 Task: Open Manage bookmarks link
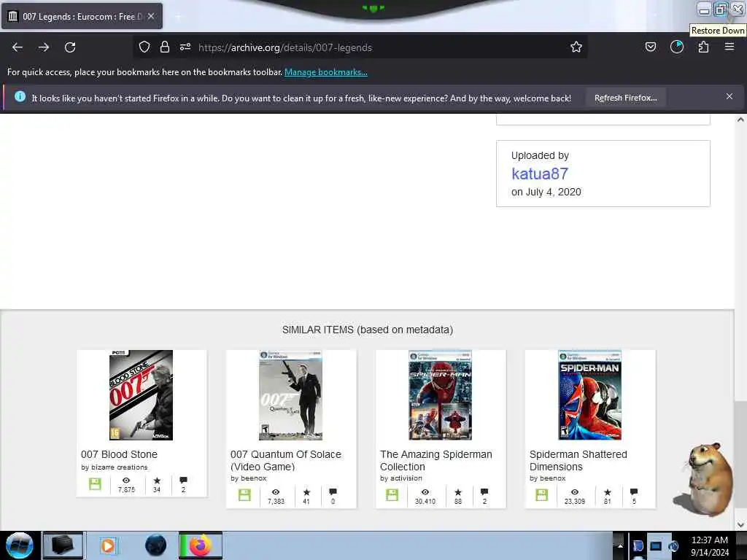(x=326, y=72)
